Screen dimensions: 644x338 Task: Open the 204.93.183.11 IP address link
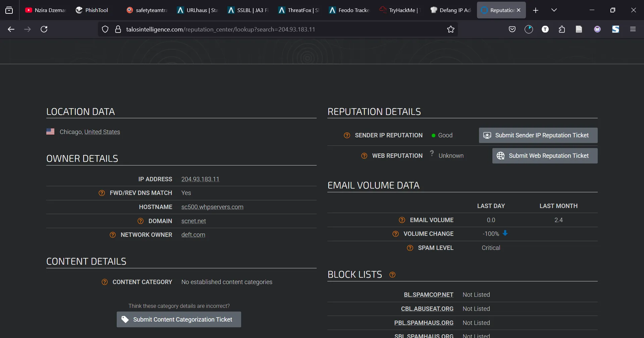[200, 179]
